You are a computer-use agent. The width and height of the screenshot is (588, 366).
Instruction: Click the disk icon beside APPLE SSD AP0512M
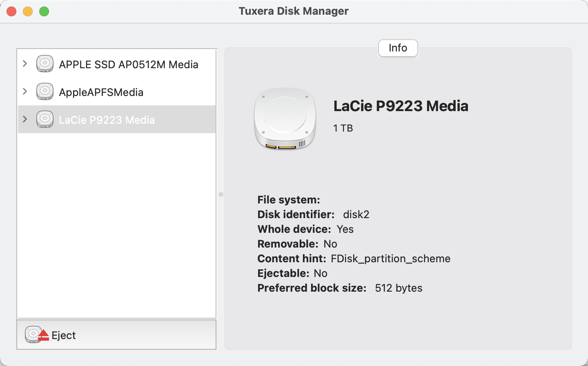45,64
